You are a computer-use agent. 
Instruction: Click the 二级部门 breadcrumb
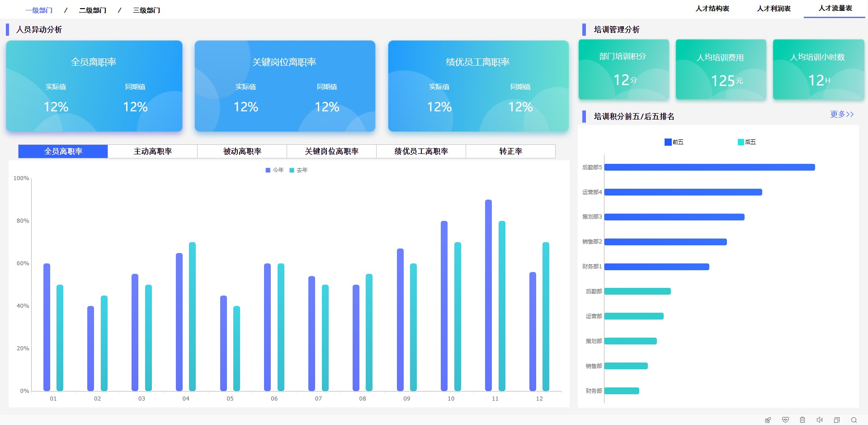(x=92, y=10)
